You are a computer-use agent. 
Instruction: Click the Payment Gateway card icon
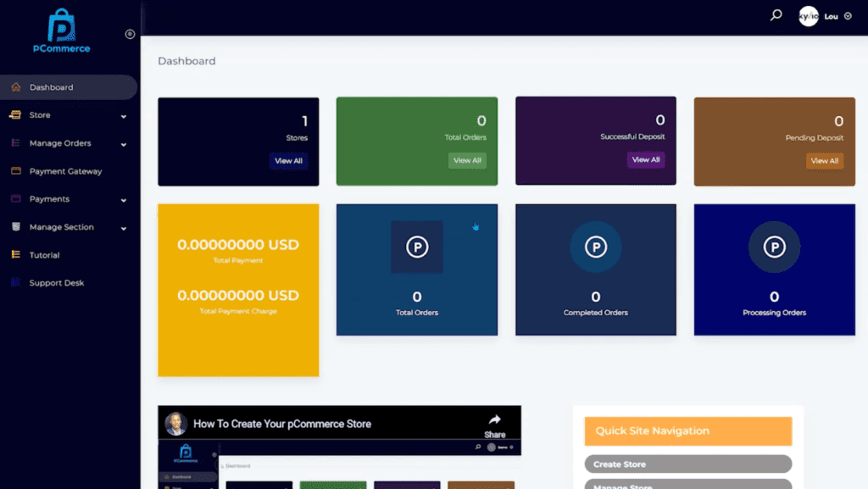coord(16,171)
